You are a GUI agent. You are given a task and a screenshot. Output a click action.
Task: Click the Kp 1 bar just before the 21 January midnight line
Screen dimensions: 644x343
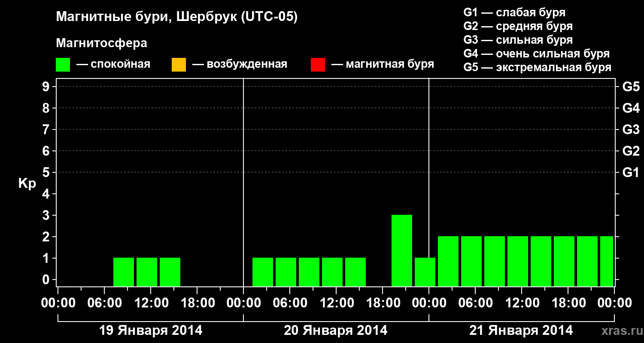point(425,272)
